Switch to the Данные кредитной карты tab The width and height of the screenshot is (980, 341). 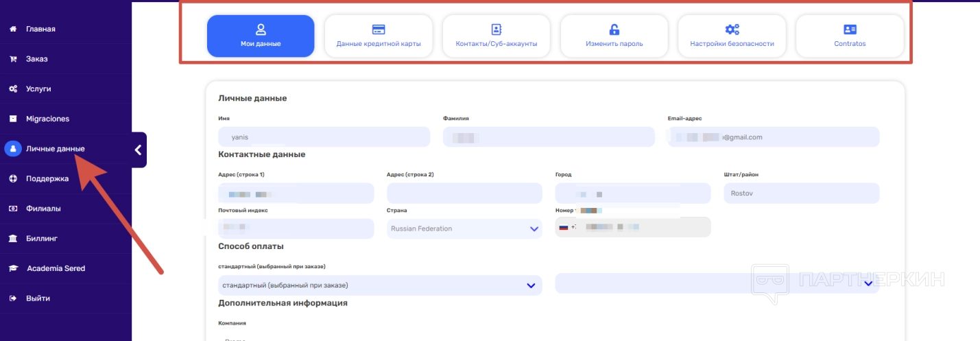click(379, 36)
